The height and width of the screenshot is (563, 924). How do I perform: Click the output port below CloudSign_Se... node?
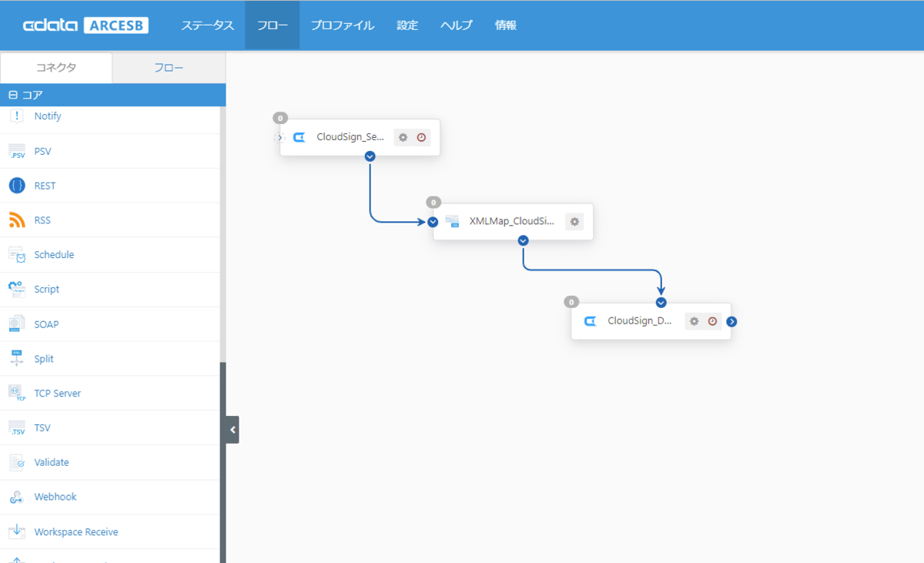pyautogui.click(x=370, y=156)
